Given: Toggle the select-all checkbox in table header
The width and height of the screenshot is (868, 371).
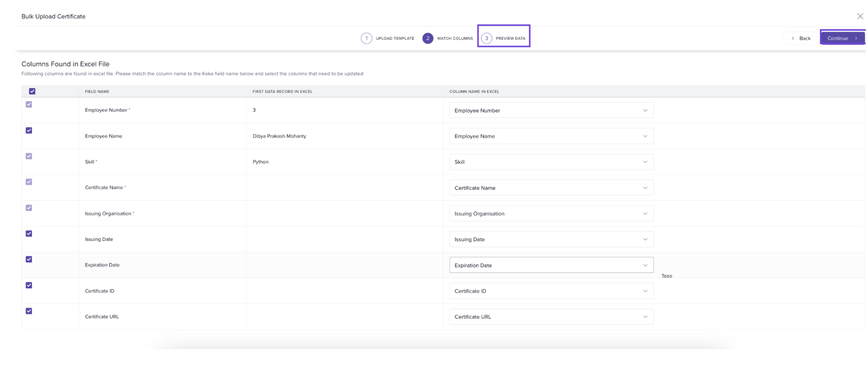Looking at the screenshot, I should (x=32, y=91).
